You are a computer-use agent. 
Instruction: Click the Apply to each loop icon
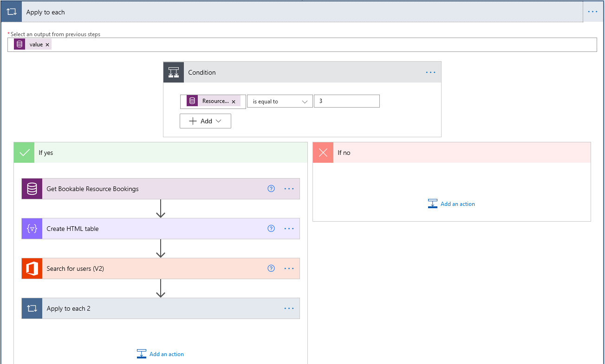coord(11,12)
